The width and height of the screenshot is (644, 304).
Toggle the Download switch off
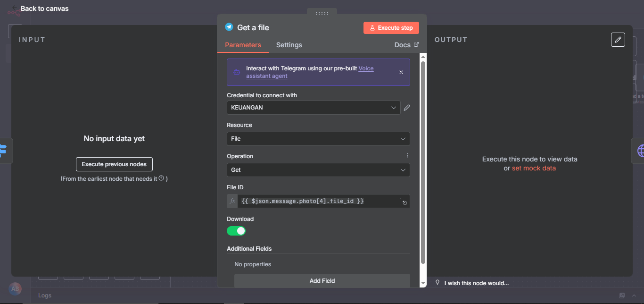click(236, 231)
